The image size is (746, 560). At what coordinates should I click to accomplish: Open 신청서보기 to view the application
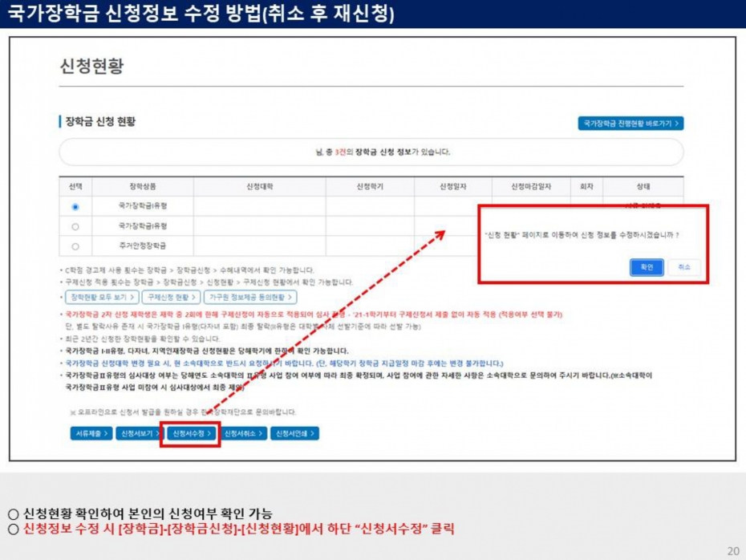138,433
